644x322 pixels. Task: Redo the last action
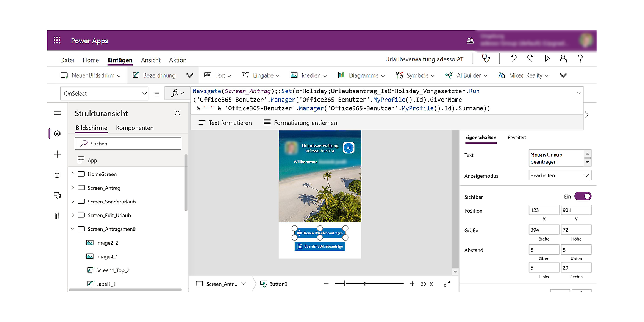pyautogui.click(x=530, y=58)
